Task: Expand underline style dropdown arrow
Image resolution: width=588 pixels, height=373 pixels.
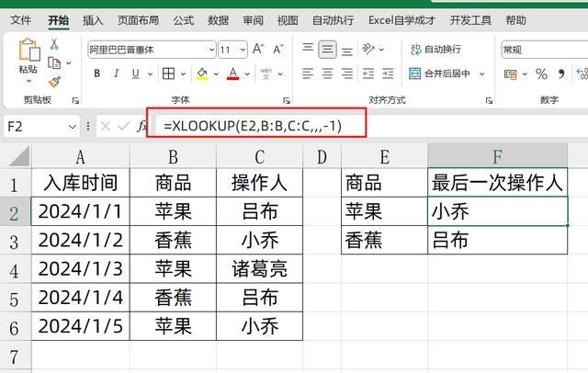Action: coord(150,73)
